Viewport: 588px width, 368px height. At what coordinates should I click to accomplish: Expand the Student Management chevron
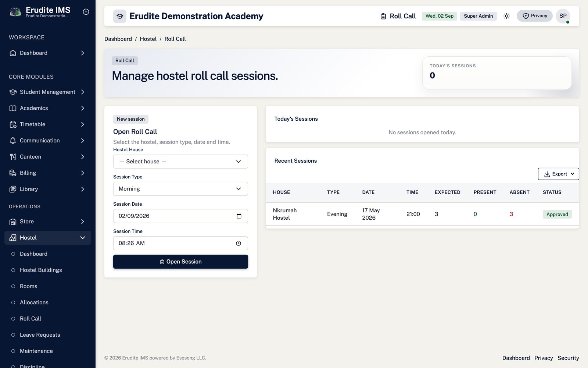pos(83,92)
